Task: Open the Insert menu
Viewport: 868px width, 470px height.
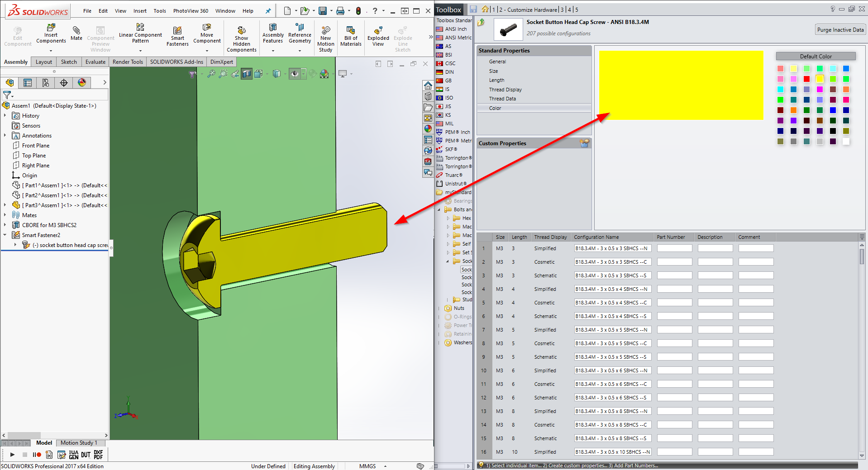Action: [x=140, y=11]
